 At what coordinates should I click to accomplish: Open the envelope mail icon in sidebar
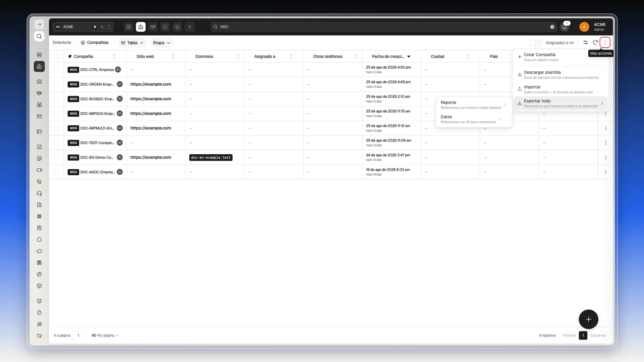39,116
